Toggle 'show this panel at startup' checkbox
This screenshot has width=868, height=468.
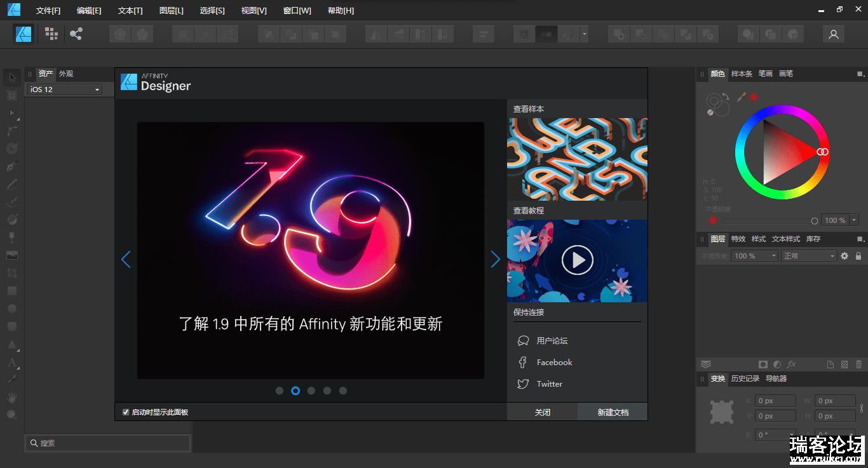coord(126,412)
